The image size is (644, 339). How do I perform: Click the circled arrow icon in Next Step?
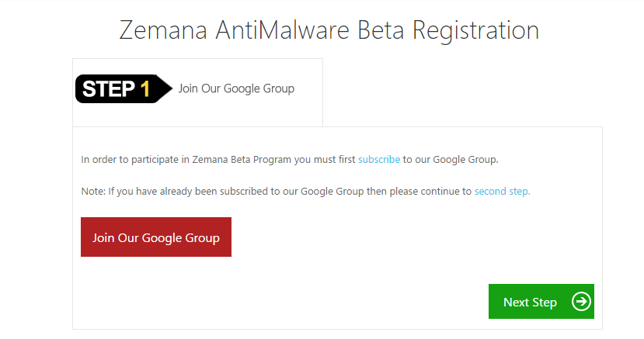[581, 302]
